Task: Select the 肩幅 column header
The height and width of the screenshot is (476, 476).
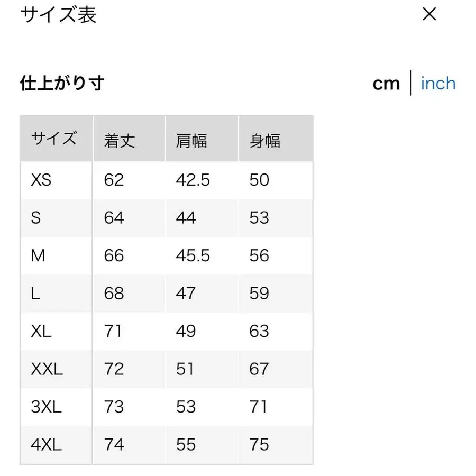Action: (191, 141)
